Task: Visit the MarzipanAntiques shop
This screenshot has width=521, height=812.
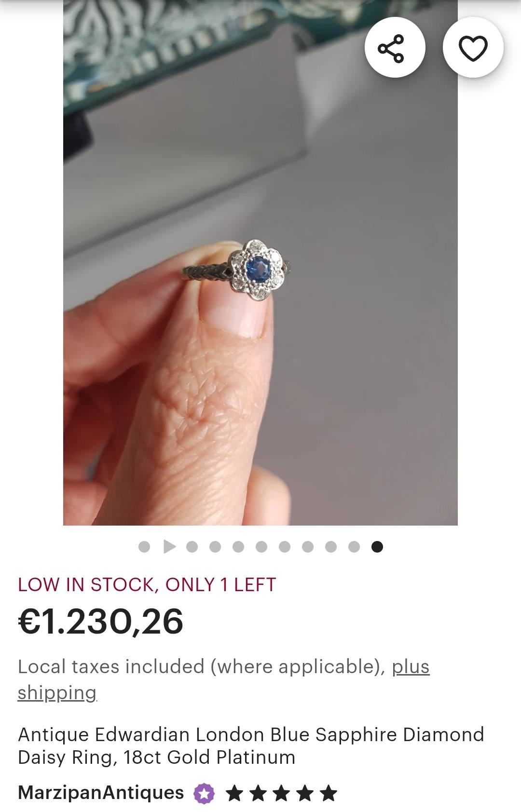Action: [101, 793]
